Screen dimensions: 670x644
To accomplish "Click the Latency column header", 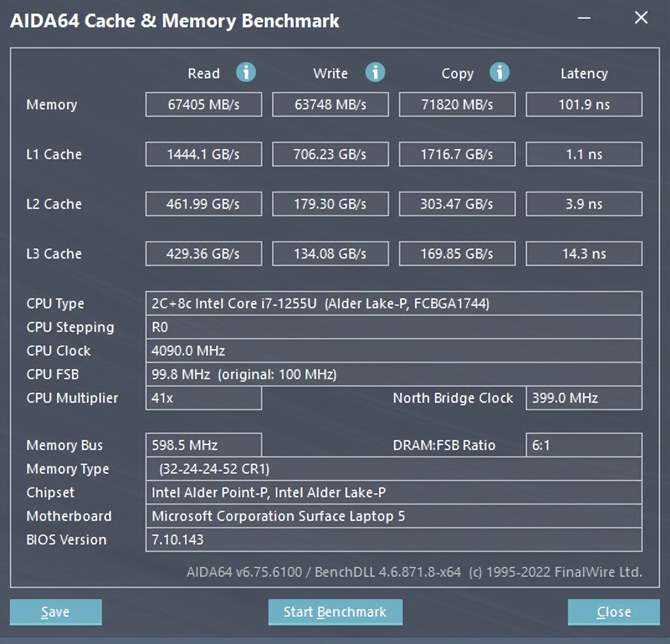I will [x=584, y=73].
